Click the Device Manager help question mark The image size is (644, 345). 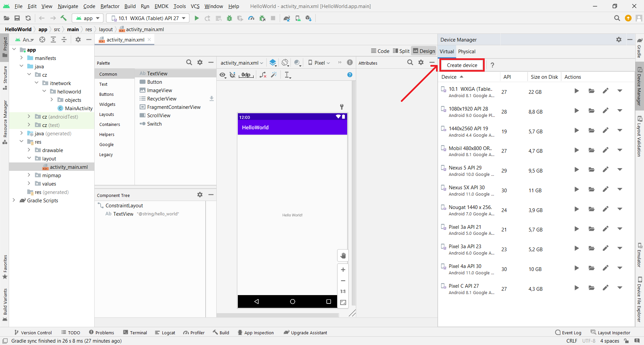pyautogui.click(x=492, y=65)
